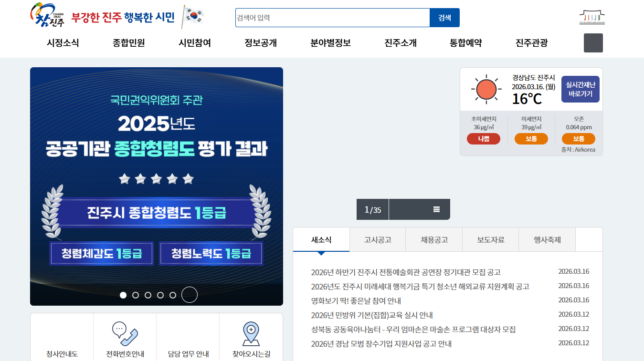Switch to the 채용공고 tab
Image resolution: width=644 pixels, height=361 pixels.
coord(434,240)
